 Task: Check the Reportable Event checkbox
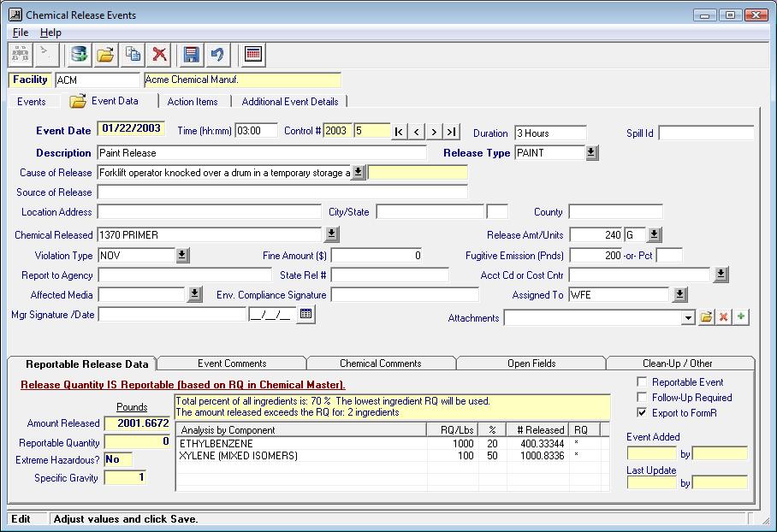[642, 382]
